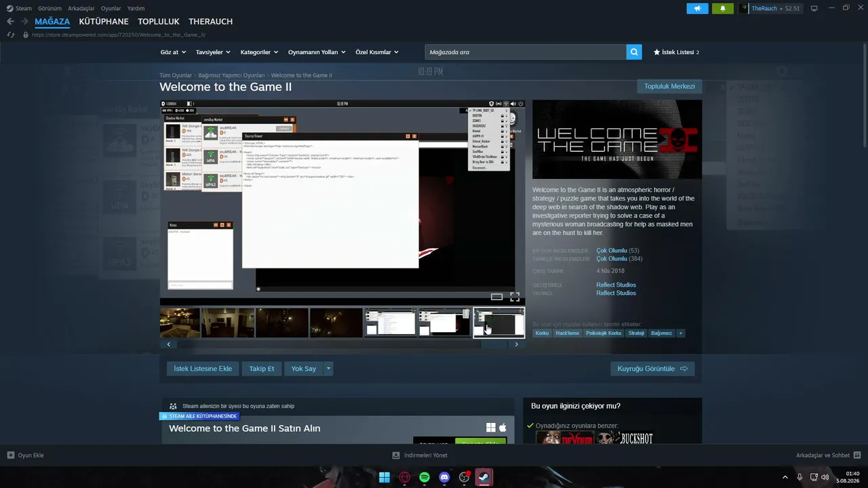Screen dimensions: 868x488
Task: Click the store URL address bar
Action: click(x=119, y=35)
